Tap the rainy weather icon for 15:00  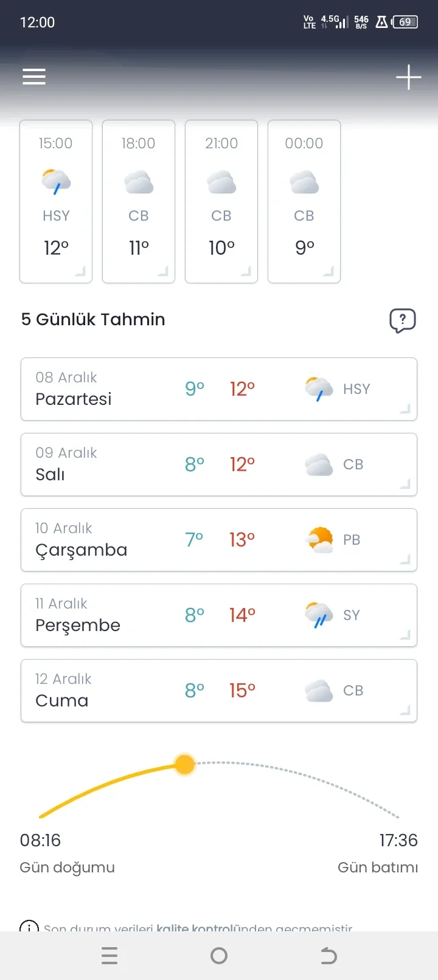coord(56,181)
